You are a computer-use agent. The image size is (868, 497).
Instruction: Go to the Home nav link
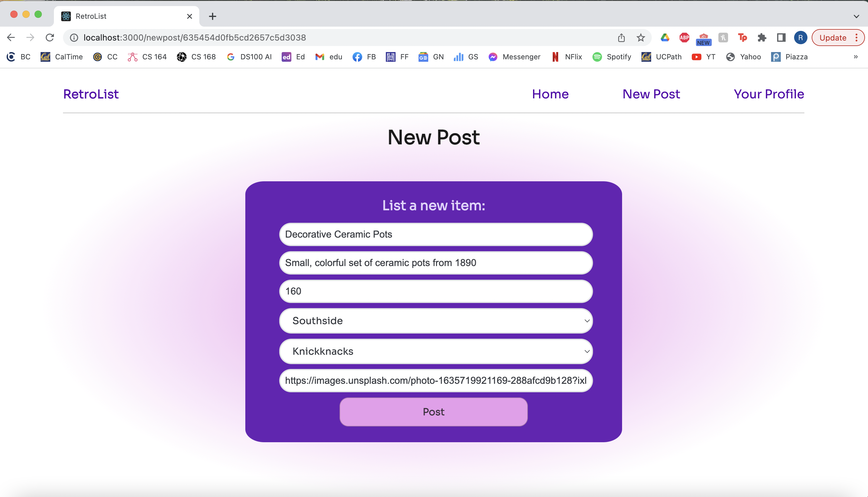click(550, 94)
